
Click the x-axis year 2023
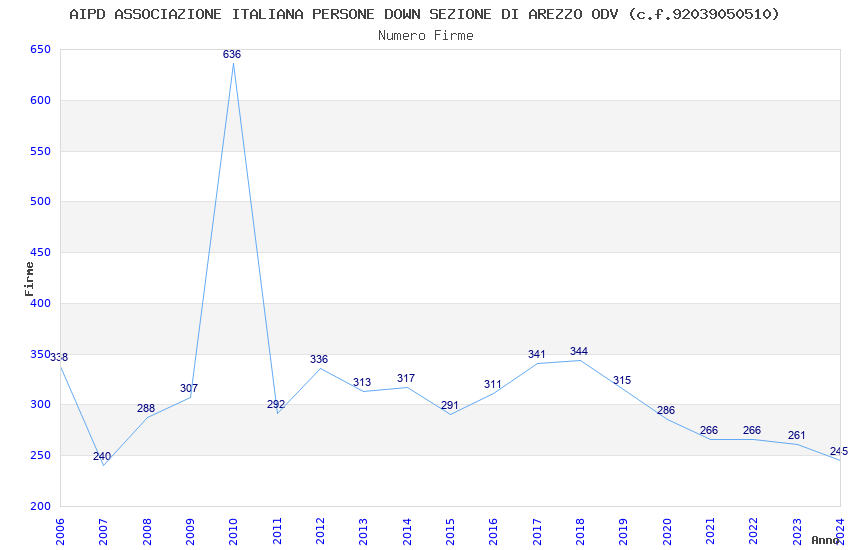[x=797, y=531]
